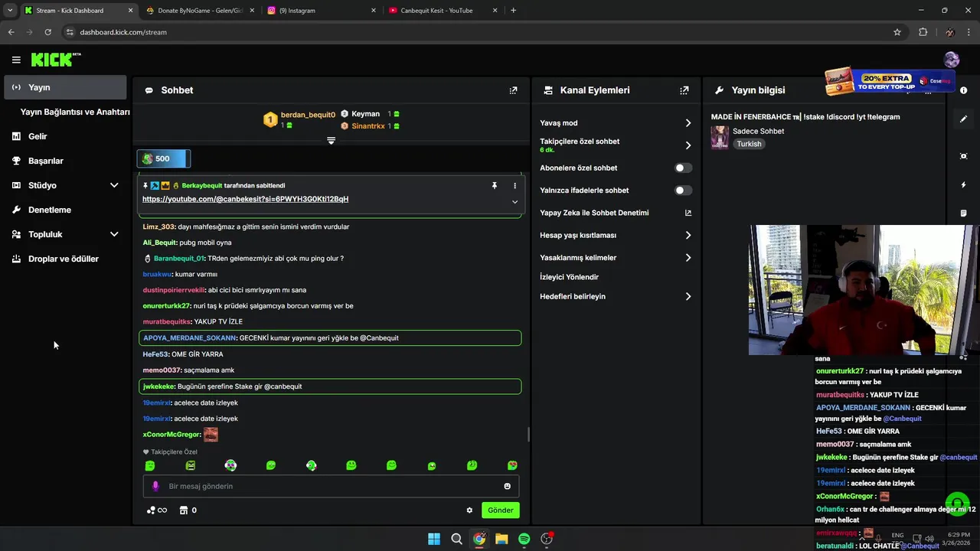
Task: Expand the Topluluk sidebar section
Action: pos(114,234)
